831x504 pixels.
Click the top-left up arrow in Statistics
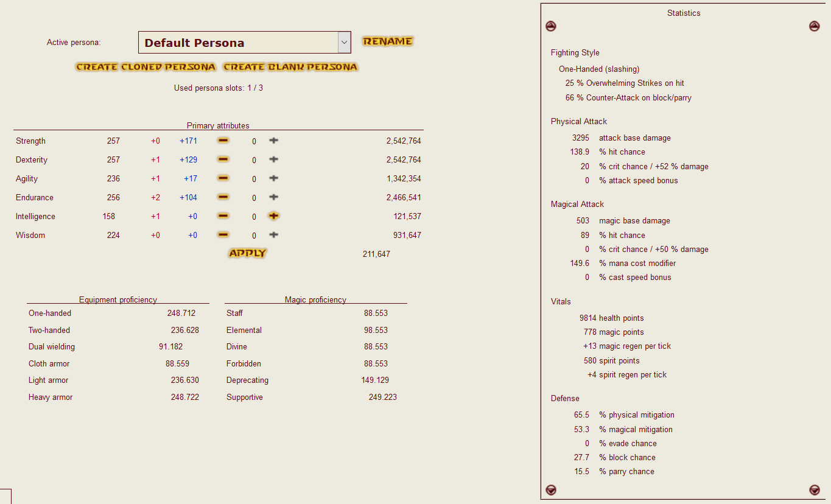click(x=551, y=26)
